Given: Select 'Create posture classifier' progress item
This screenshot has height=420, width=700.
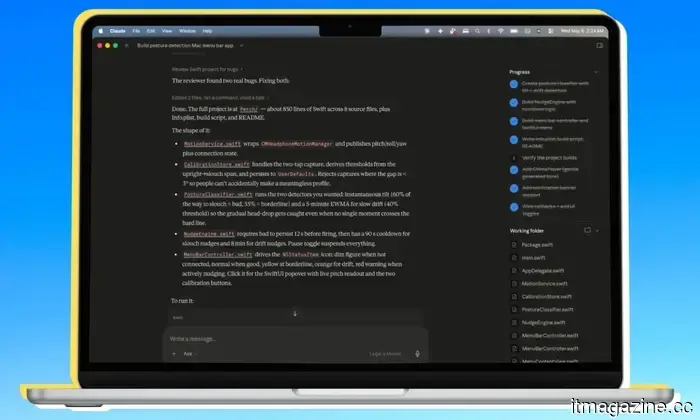Looking at the screenshot, I should (549, 87).
